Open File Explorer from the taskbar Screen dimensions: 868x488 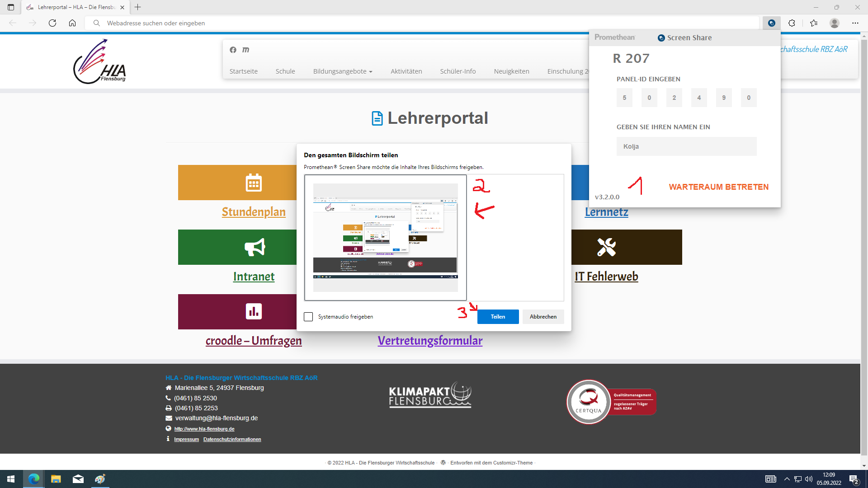click(x=56, y=479)
